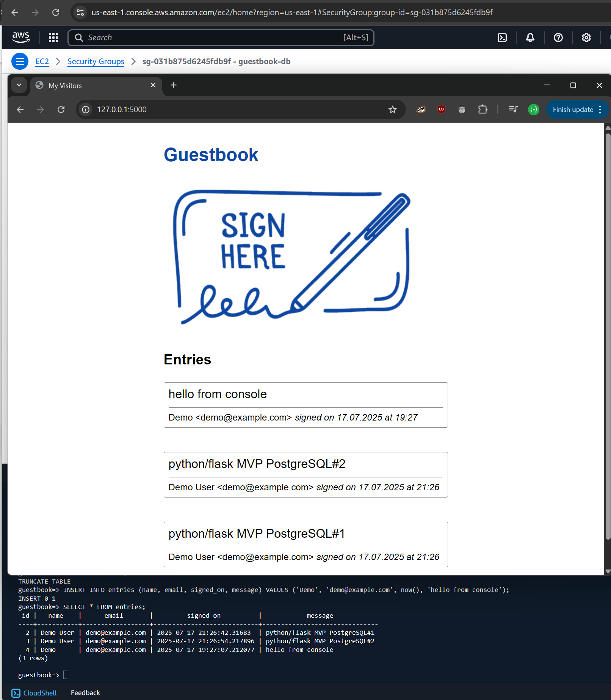Open AWS console settings gear
Image resolution: width=611 pixels, height=700 pixels.
pyautogui.click(x=586, y=38)
